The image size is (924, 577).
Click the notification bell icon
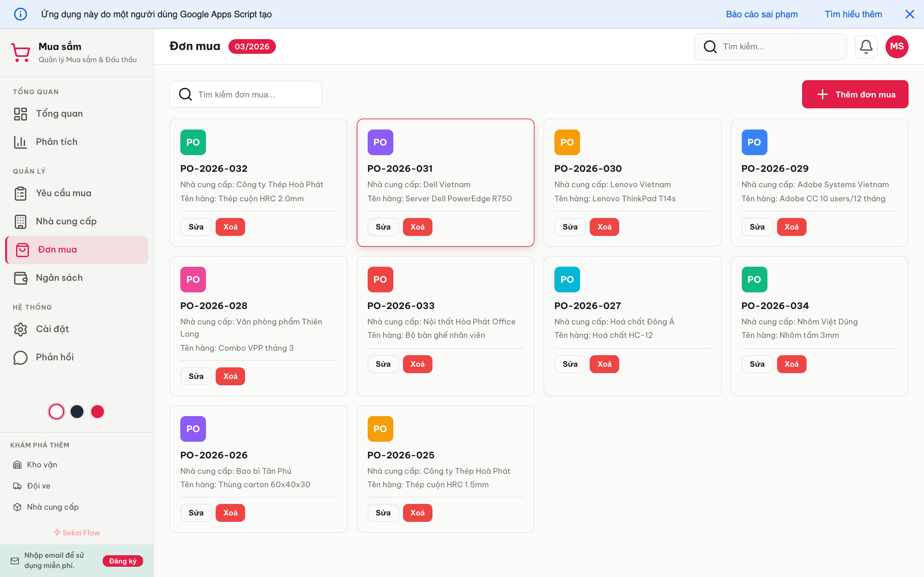point(866,46)
